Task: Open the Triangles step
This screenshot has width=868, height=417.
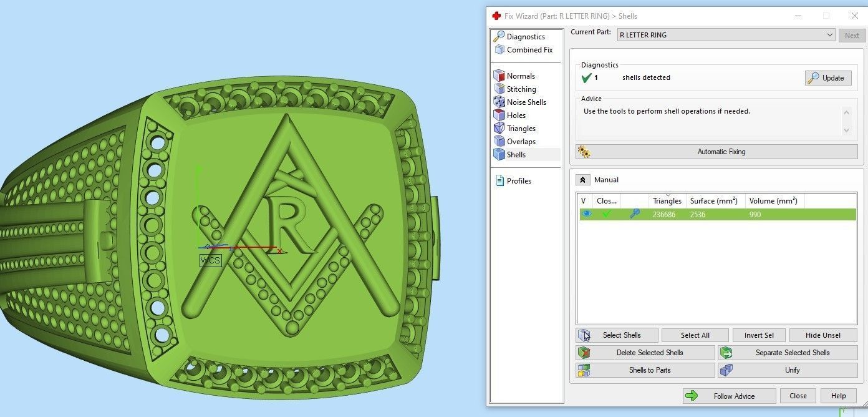Action: (x=521, y=129)
